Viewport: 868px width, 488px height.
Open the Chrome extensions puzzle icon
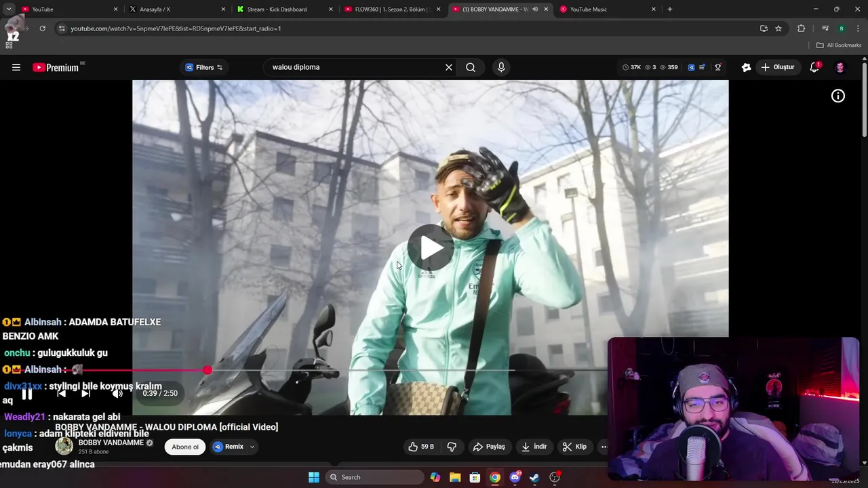tap(802, 28)
